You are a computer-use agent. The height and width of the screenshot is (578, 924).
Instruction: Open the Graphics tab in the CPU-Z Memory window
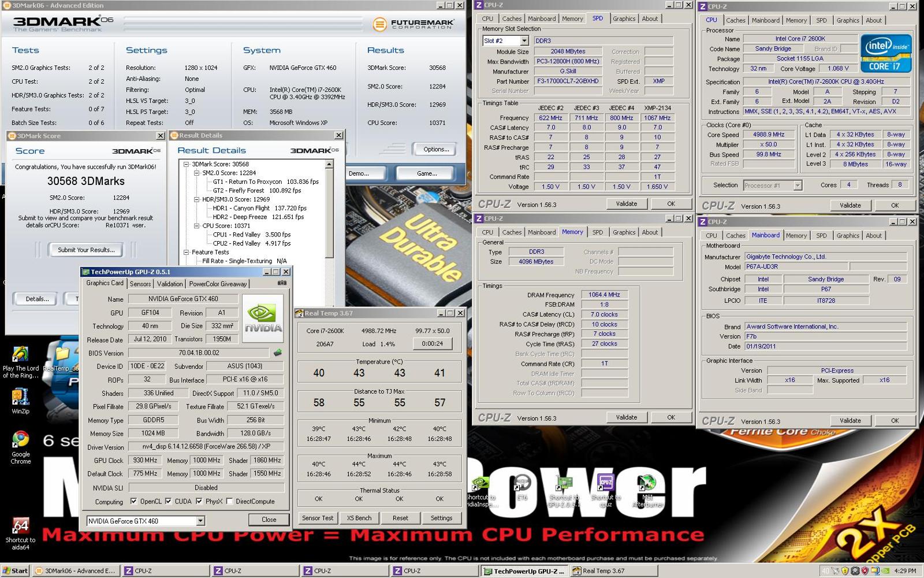pyautogui.click(x=624, y=232)
